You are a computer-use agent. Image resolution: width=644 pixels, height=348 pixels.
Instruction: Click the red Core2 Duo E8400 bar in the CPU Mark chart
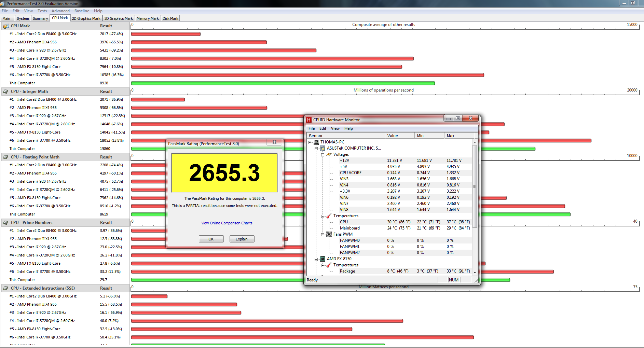click(166, 34)
